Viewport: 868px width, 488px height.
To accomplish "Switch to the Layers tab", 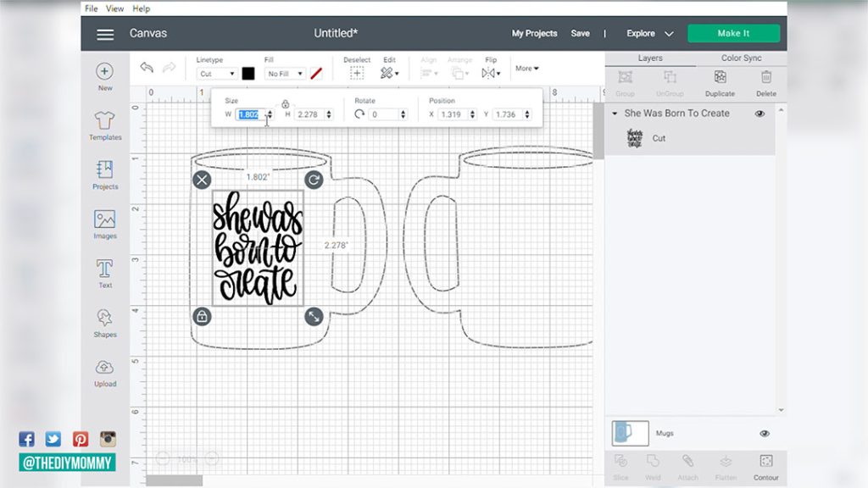I will (650, 58).
